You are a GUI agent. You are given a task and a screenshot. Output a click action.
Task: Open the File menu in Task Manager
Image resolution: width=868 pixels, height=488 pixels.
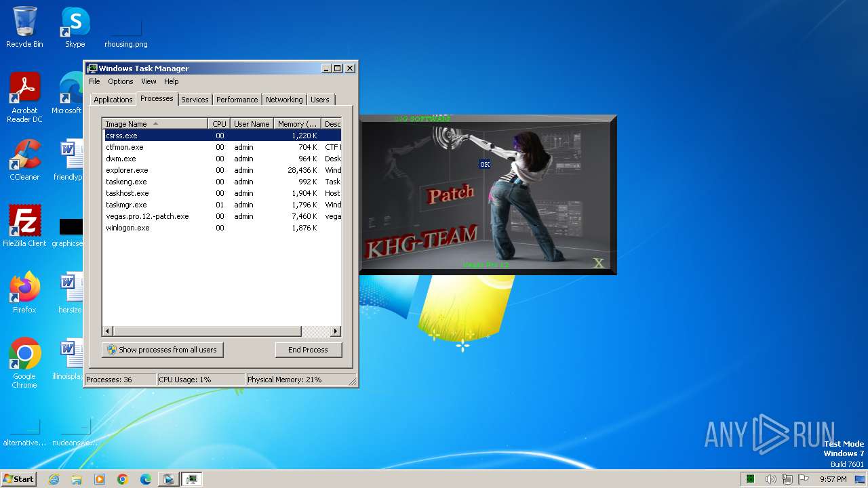click(94, 81)
